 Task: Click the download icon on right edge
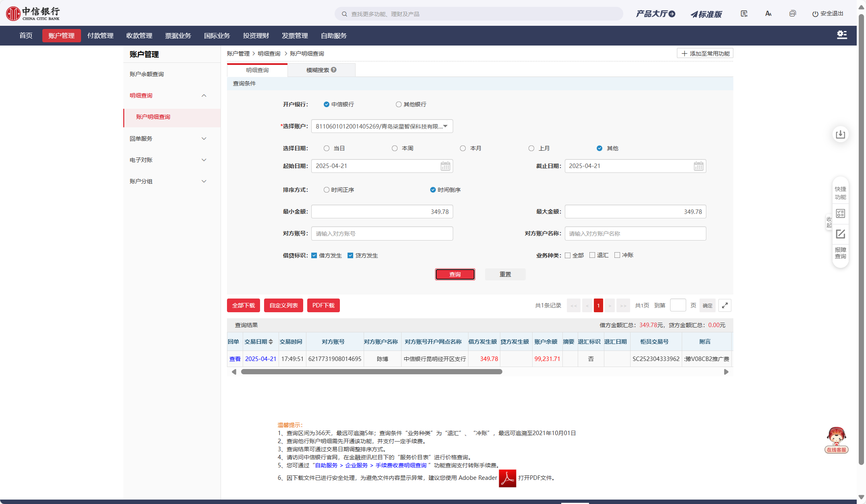(840, 134)
